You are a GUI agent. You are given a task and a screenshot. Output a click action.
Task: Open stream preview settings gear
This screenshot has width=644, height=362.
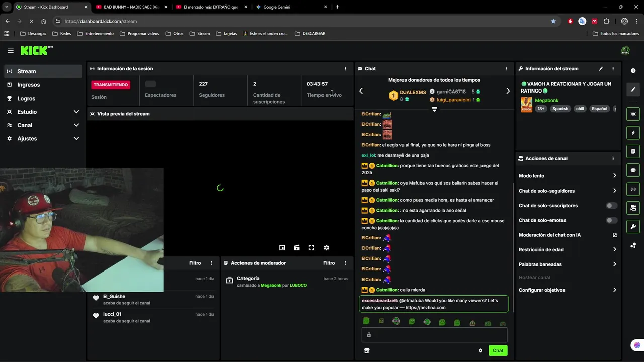326,248
